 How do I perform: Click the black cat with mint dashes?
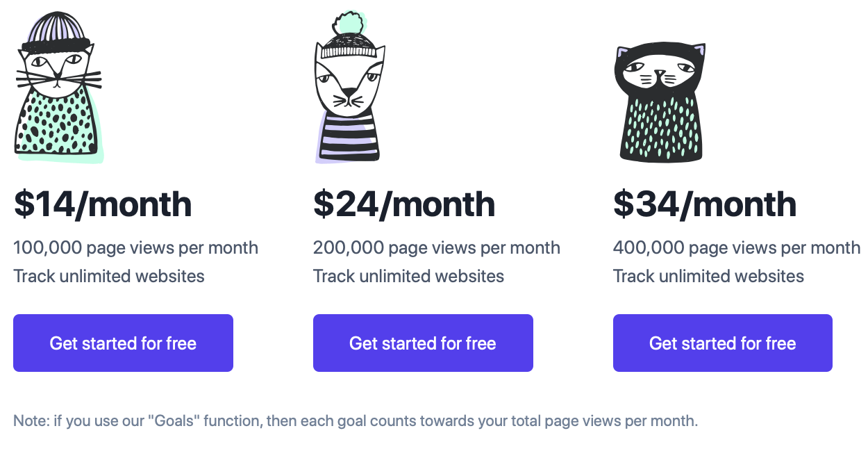660,101
